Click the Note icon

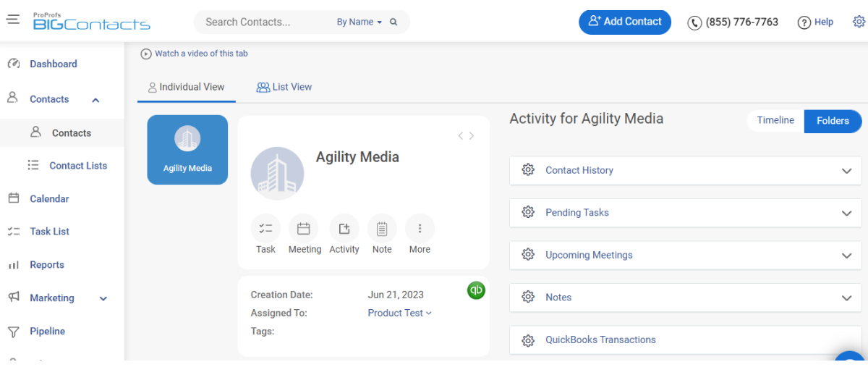coord(382,229)
